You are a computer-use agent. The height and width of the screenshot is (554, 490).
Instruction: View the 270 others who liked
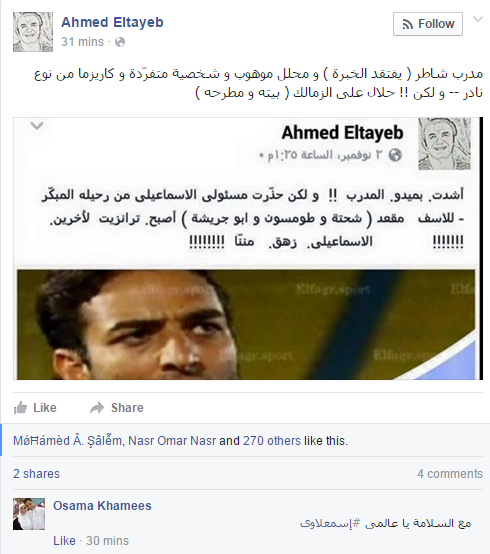pyautogui.click(x=272, y=441)
